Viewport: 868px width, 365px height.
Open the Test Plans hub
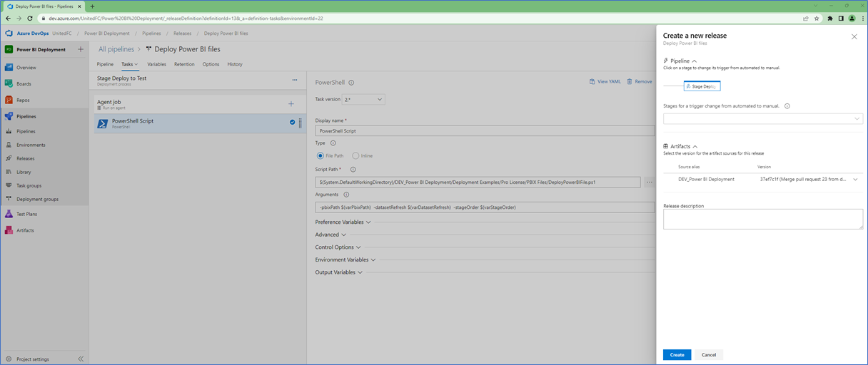26,214
